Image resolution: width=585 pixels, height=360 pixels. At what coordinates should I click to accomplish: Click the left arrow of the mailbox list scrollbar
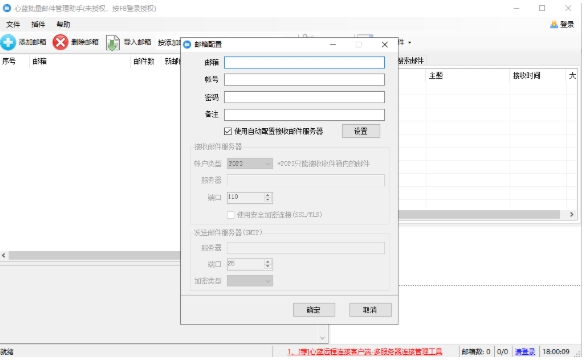point(4,256)
